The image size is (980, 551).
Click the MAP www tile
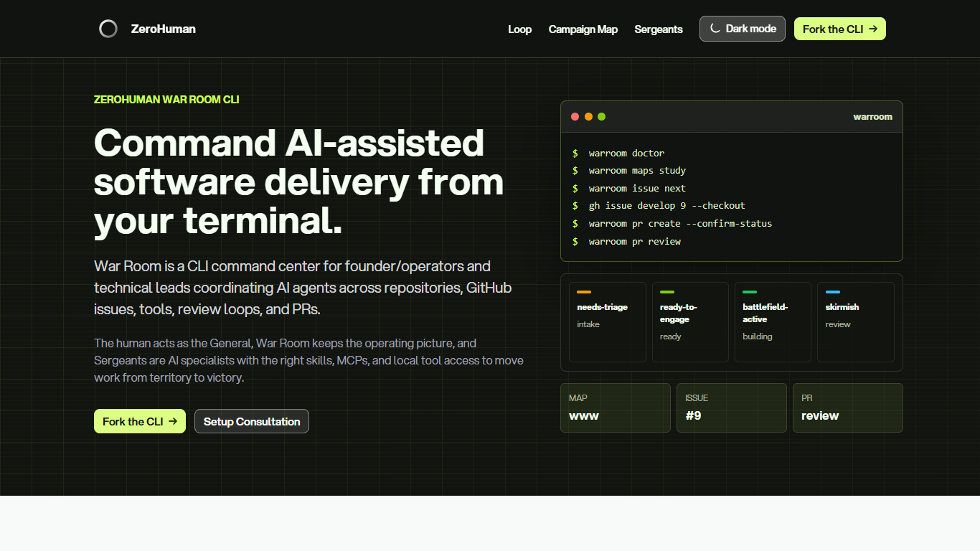tap(616, 408)
